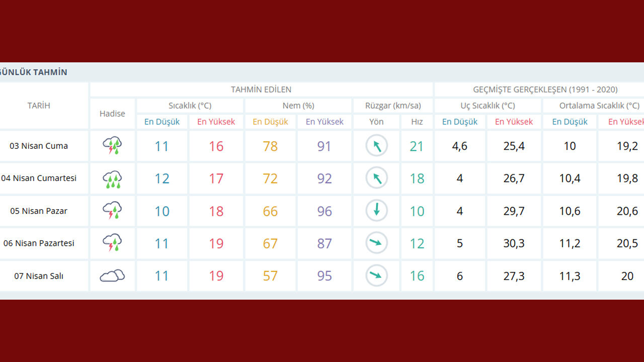This screenshot has width=644, height=362.
Task: Click wind direction arrow for 04 Nisan Cumartesi
Action: (376, 178)
